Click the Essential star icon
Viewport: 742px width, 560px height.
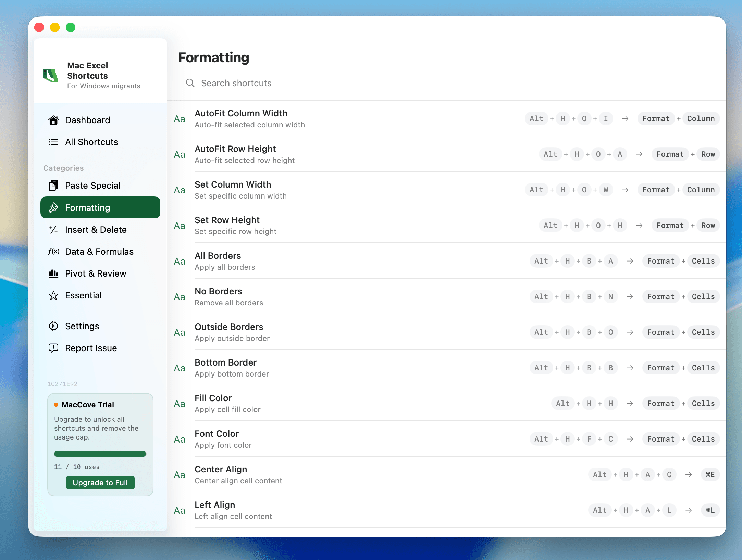click(53, 295)
